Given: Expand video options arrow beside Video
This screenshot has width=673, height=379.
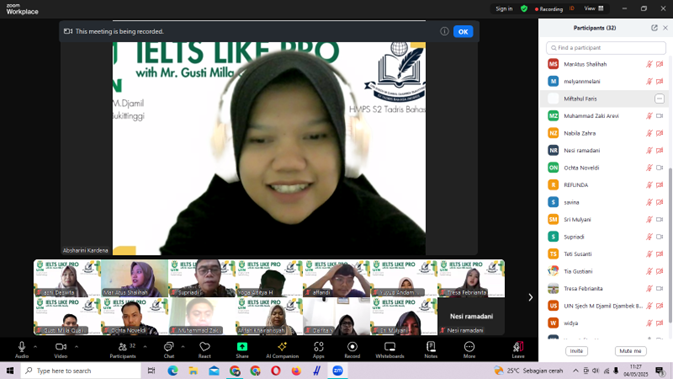Looking at the screenshot, I should coord(76,346).
